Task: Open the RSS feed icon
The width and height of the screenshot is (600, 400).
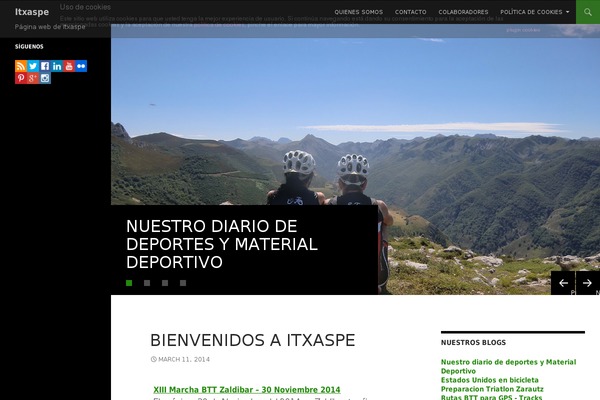Action: pos(21,66)
